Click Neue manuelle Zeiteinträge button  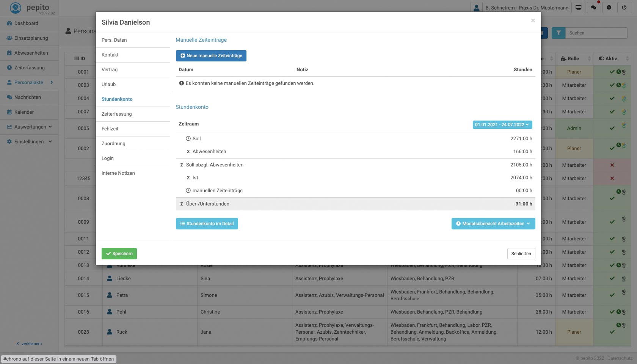(x=211, y=56)
